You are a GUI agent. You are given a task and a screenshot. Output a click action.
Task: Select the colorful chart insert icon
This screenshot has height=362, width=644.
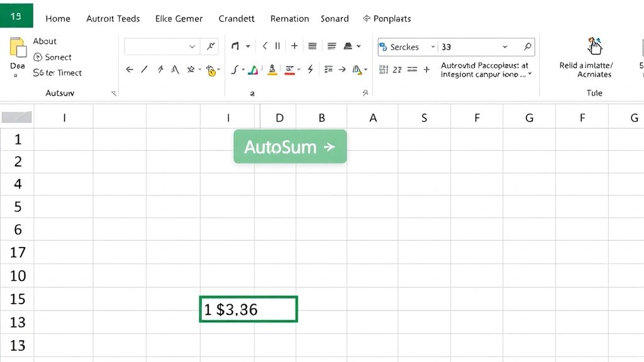coord(253,70)
